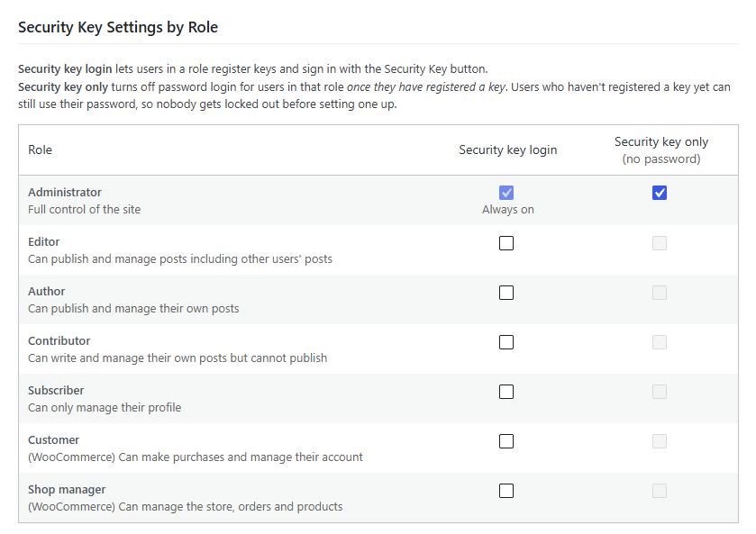
Task: Click the Always on label
Action: pos(507,210)
